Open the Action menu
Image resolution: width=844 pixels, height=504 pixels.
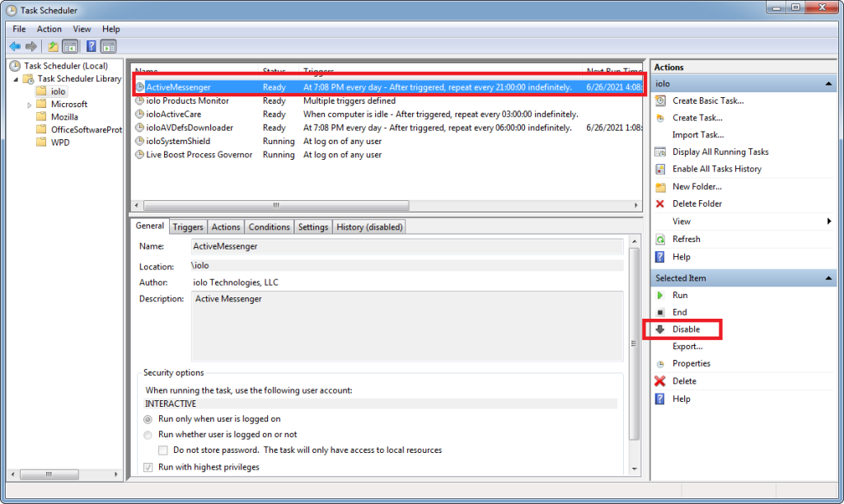click(49, 29)
